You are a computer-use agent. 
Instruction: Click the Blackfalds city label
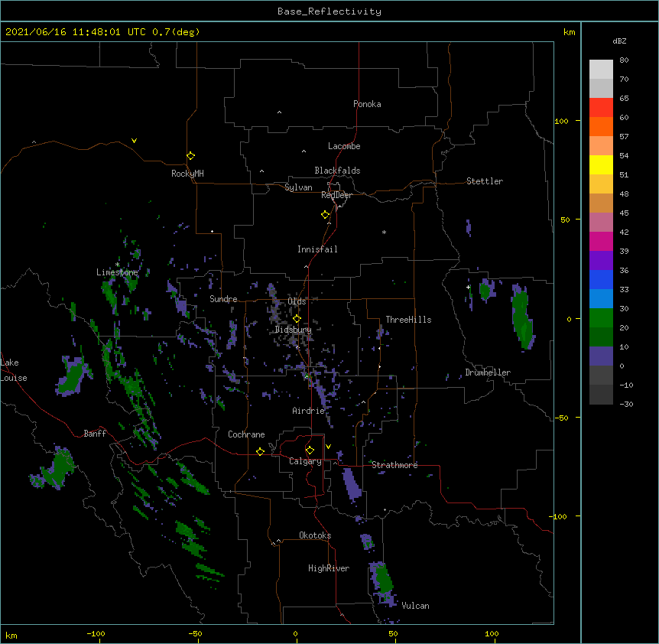pos(337,171)
